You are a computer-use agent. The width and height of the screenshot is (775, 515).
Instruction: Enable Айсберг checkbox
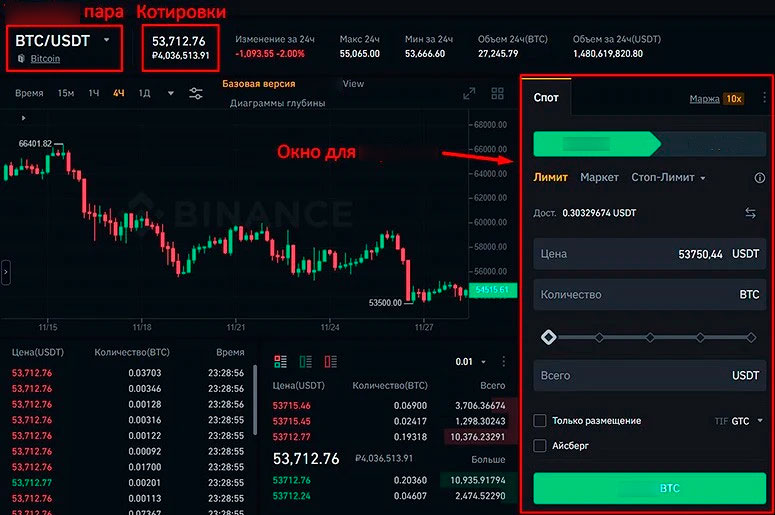pyautogui.click(x=540, y=445)
